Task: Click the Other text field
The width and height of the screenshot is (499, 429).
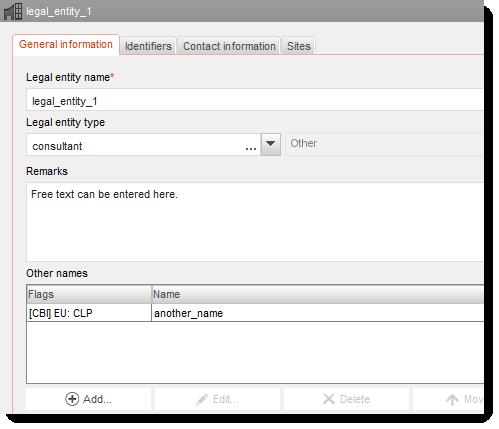Action: [384, 144]
